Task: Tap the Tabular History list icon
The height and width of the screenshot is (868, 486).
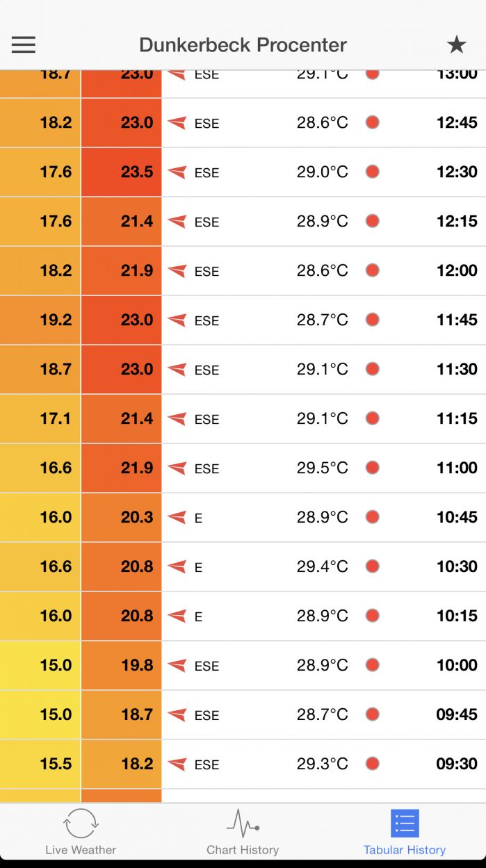Action: point(405,824)
